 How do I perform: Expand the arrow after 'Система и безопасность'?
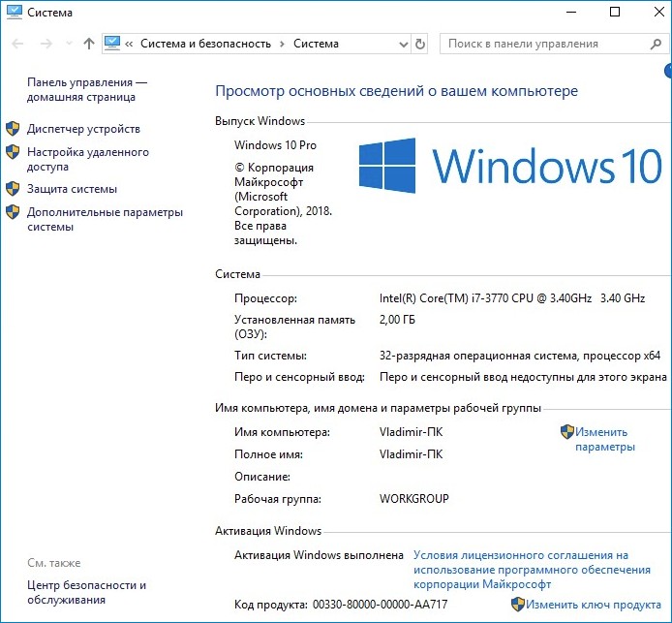click(x=282, y=44)
